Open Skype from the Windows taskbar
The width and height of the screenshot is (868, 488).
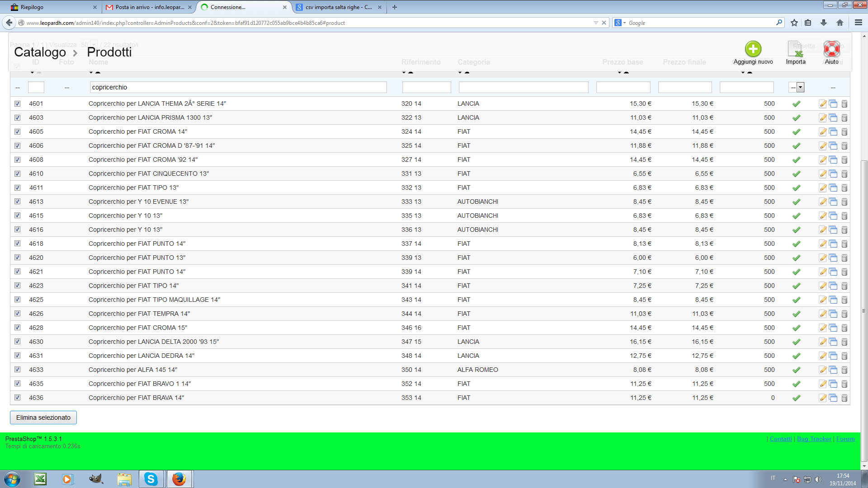tap(151, 479)
